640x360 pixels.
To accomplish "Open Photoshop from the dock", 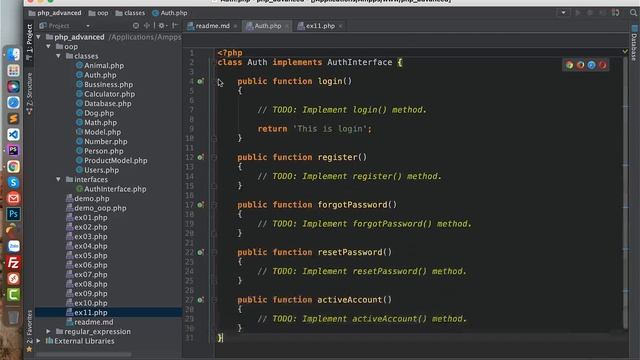I will click(13, 214).
